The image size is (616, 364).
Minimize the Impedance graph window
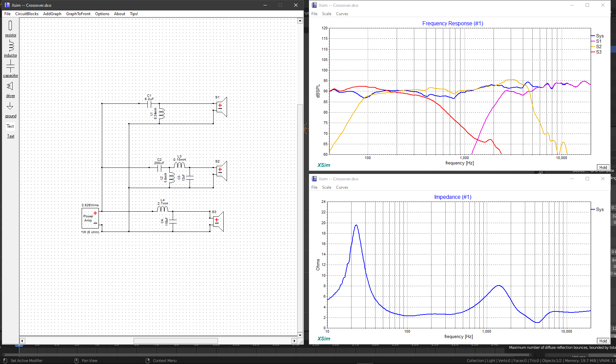[x=572, y=179]
